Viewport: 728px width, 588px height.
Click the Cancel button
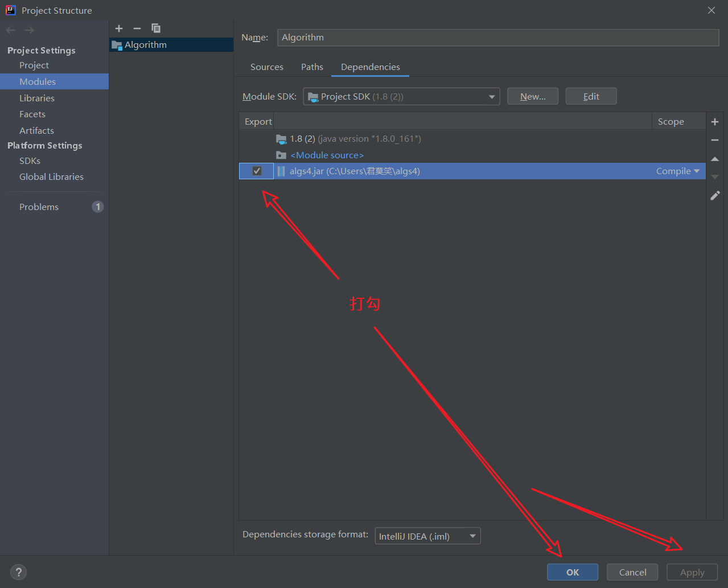[632, 572]
